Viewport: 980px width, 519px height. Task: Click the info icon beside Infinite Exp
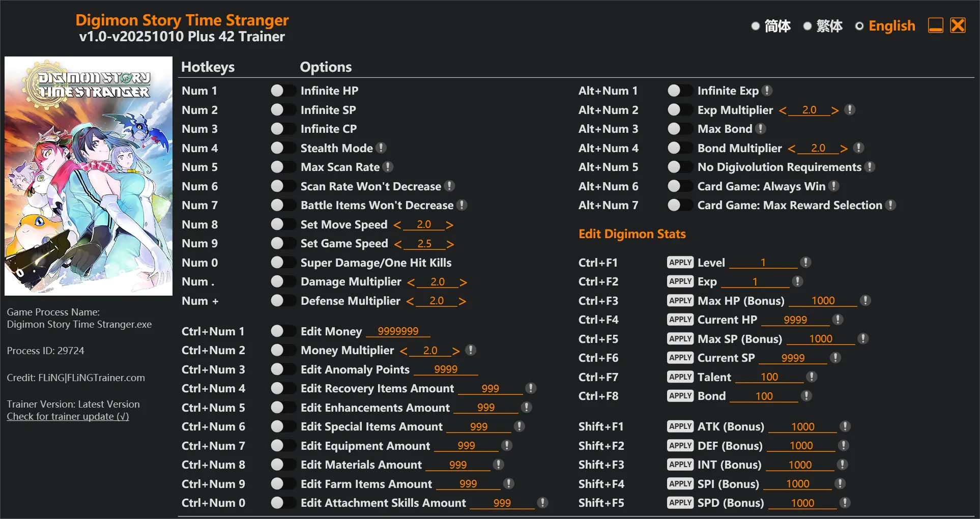click(767, 91)
